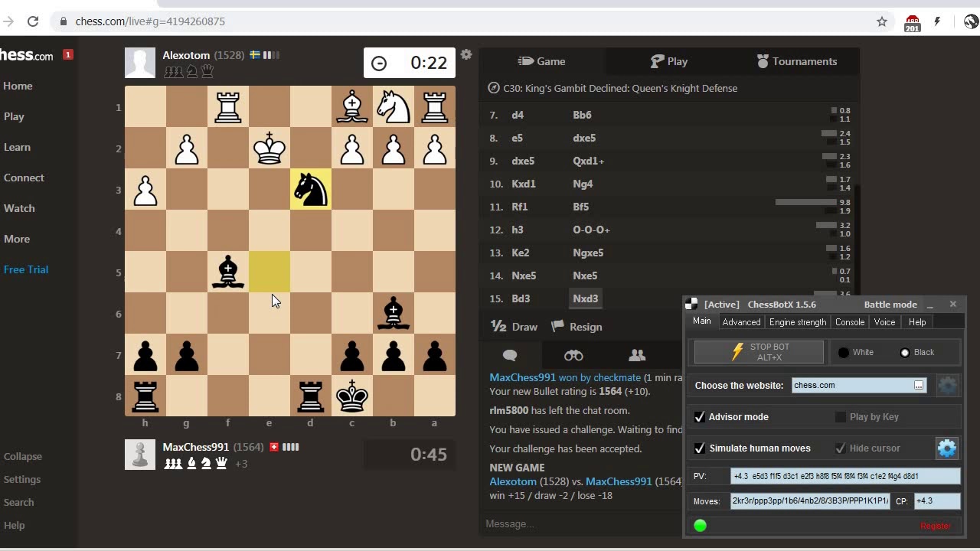980x551 pixels.
Task: Open ChessBotX Advanced tab
Action: [741, 322]
